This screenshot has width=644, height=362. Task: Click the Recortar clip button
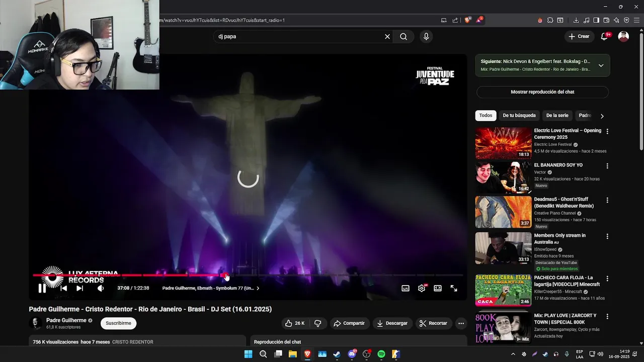coord(433,323)
